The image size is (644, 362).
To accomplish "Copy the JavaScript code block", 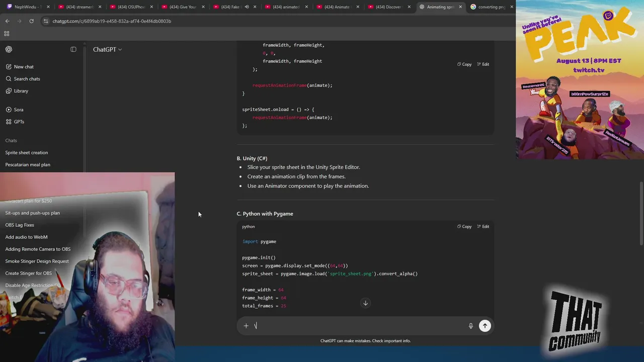I will click(464, 64).
